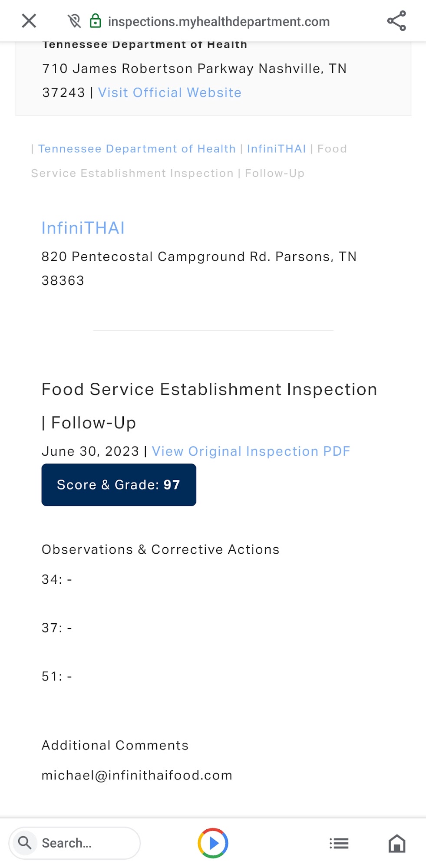Tap the share icon

396,21
